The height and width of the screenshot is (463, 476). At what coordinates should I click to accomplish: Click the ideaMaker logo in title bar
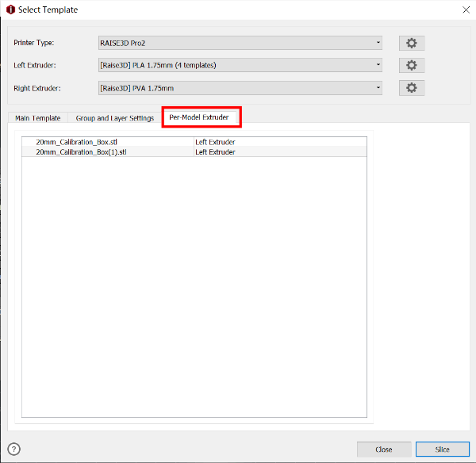tap(10, 10)
